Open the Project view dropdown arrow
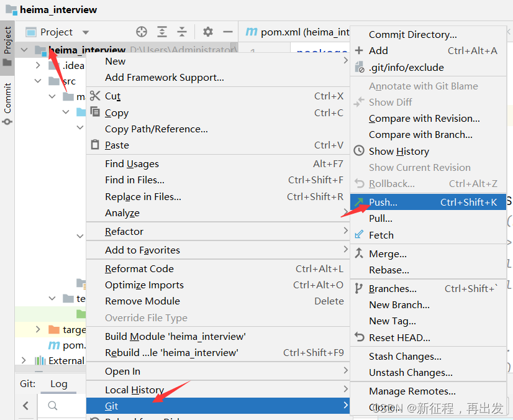The width and height of the screenshot is (513, 420). point(86,32)
